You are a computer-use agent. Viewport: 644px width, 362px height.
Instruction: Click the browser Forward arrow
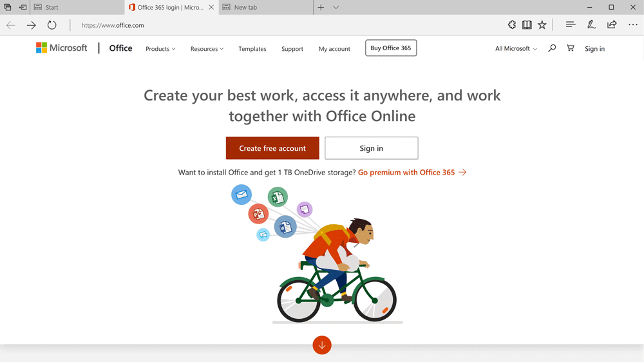(31, 25)
